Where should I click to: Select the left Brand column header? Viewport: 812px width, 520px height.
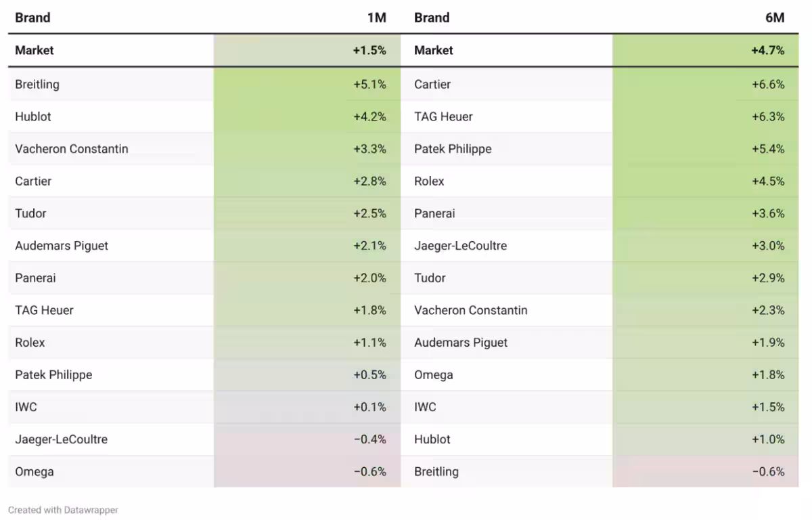pyautogui.click(x=32, y=18)
